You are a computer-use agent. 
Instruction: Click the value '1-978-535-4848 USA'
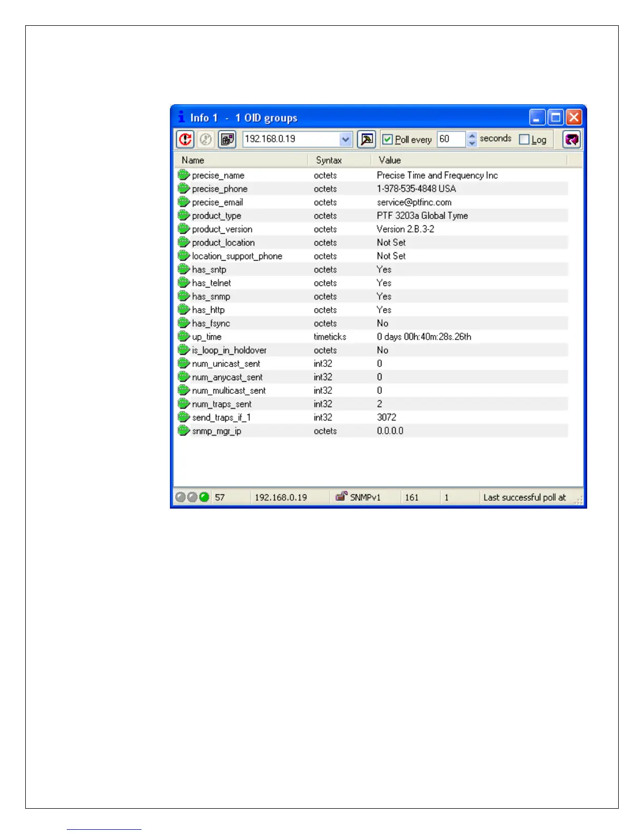[416, 188]
